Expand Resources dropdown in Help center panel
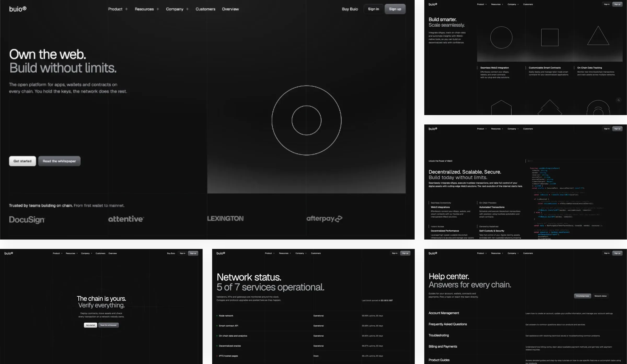Screen dimensions: 627x364 pos(497,253)
